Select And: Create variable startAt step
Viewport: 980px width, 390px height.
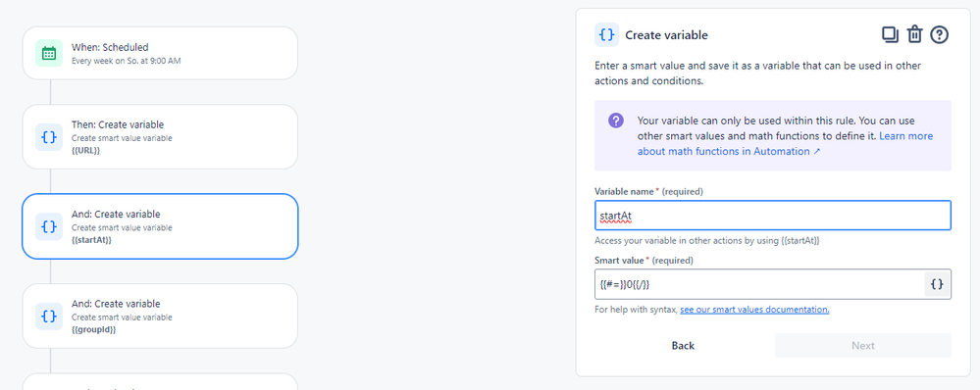[x=160, y=226]
